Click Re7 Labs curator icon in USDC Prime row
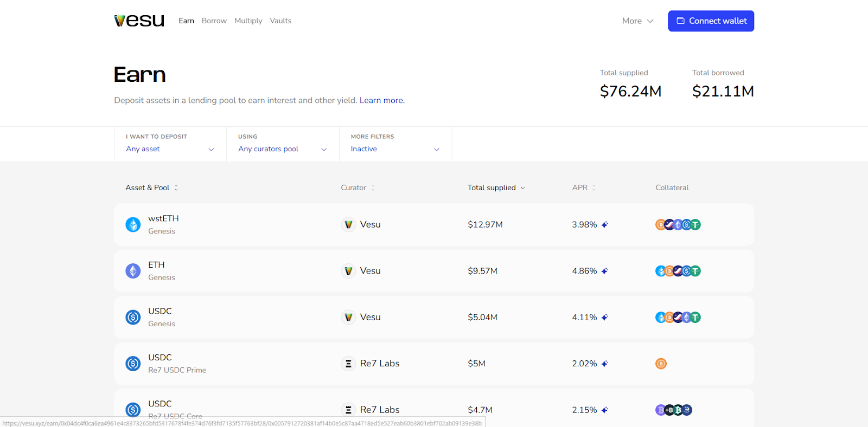The image size is (868, 427). [348, 364]
